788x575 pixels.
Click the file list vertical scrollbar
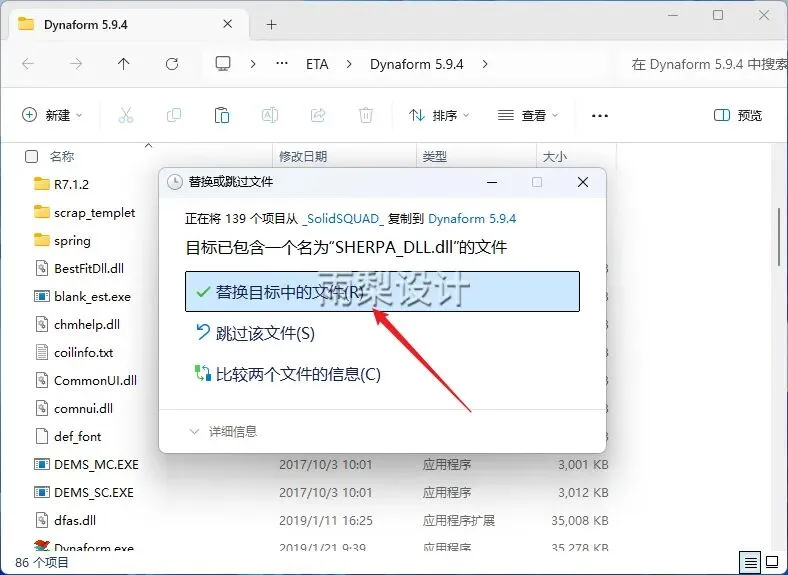click(x=779, y=236)
